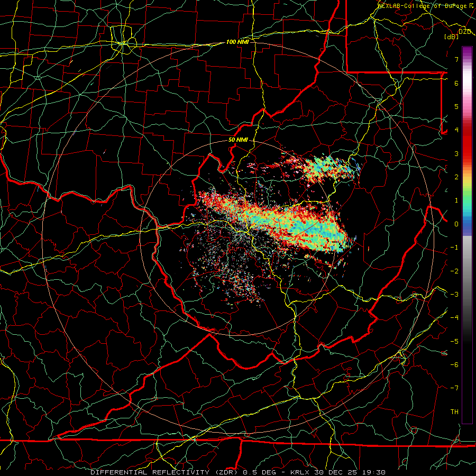Click the scale value "2"
The image size is (476, 476).
(456, 177)
